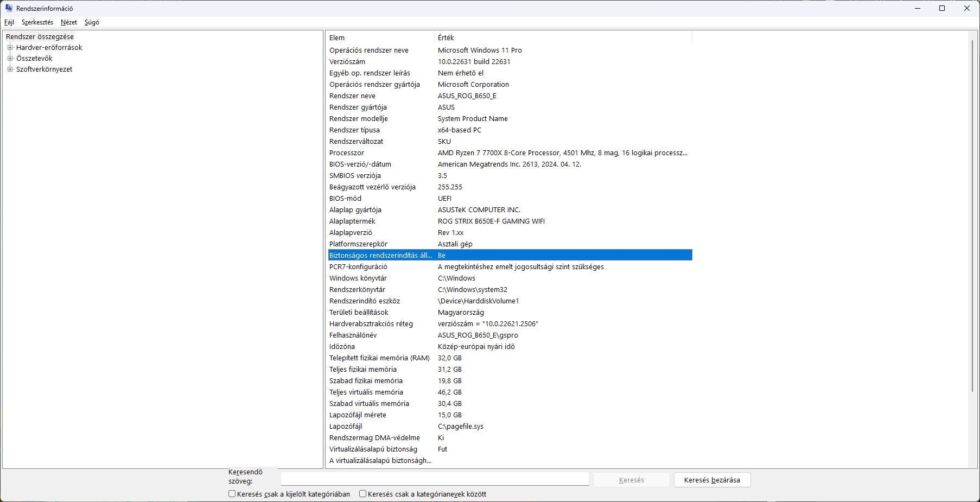Select Hardver-erőforrások label in tree
Viewport: 980px width, 502px height.
click(x=49, y=47)
